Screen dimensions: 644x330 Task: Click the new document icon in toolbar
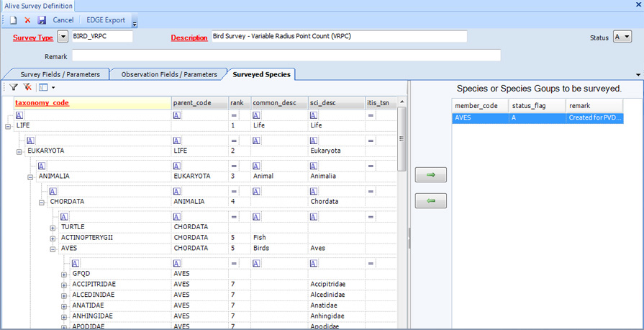(x=13, y=20)
